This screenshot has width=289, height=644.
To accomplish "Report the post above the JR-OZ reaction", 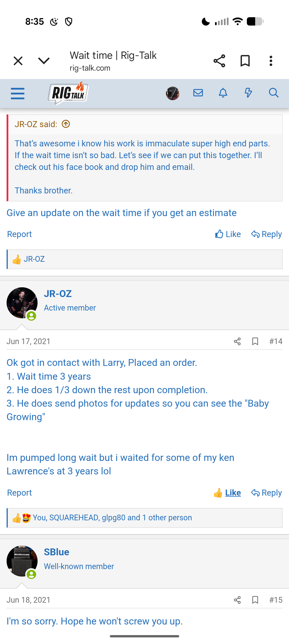I will [19, 234].
